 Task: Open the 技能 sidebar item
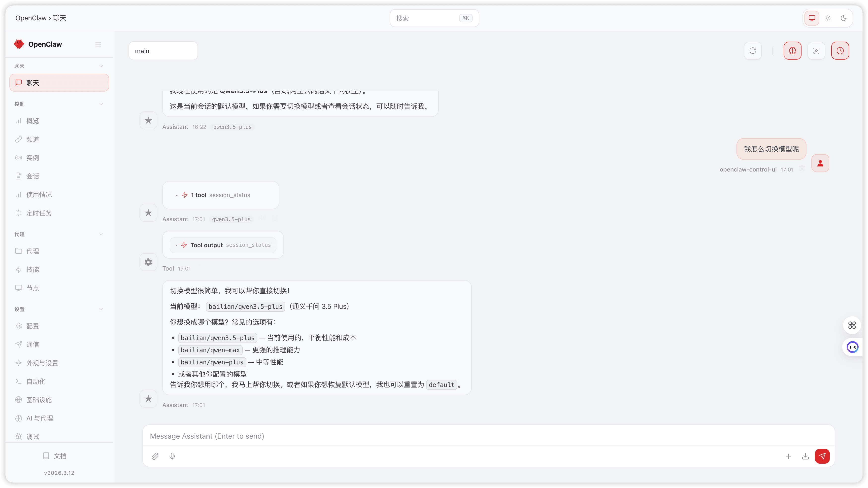point(32,269)
